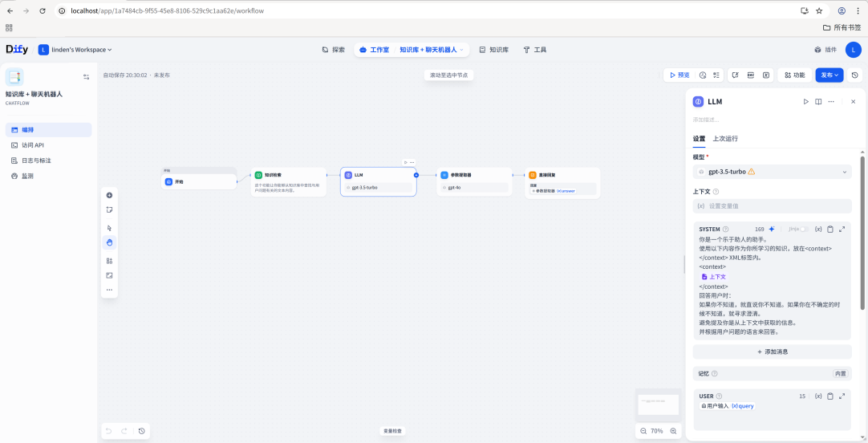Viewport: 868px width, 443px height.
Task: Copy the SYSTEM prompt text
Action: click(829, 230)
